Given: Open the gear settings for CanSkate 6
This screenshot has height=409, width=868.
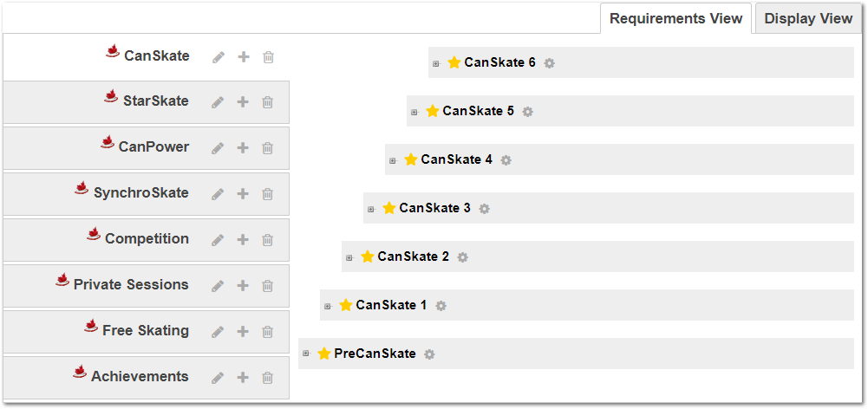Looking at the screenshot, I should coord(550,63).
